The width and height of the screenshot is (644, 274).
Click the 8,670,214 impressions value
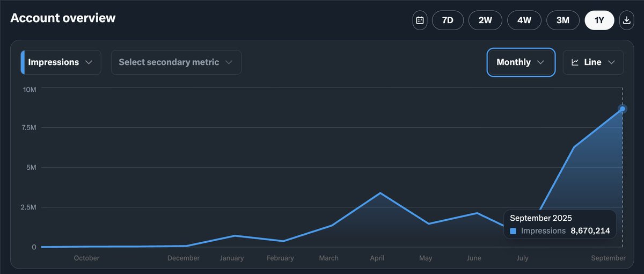[x=590, y=230]
